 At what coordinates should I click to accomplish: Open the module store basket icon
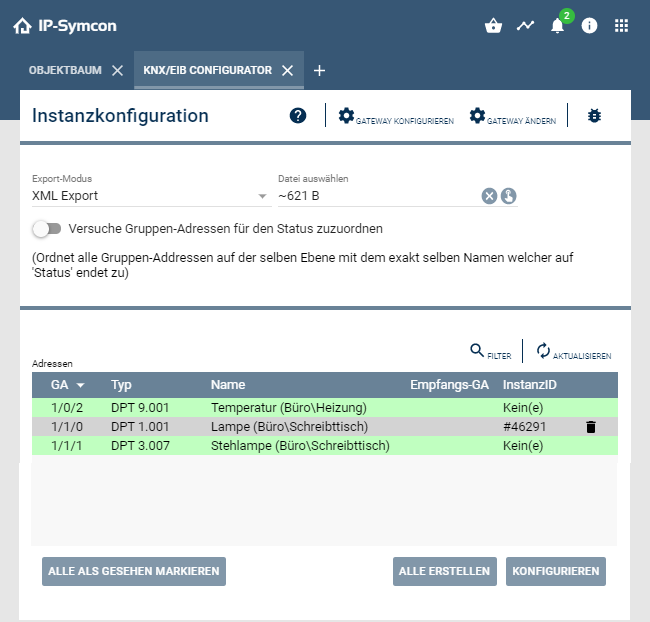[x=492, y=26]
